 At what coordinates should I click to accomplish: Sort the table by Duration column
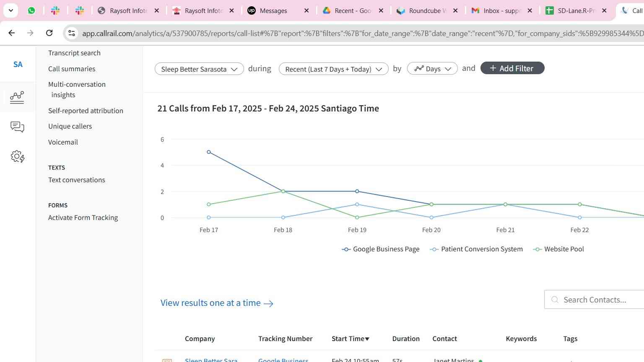coord(406,339)
